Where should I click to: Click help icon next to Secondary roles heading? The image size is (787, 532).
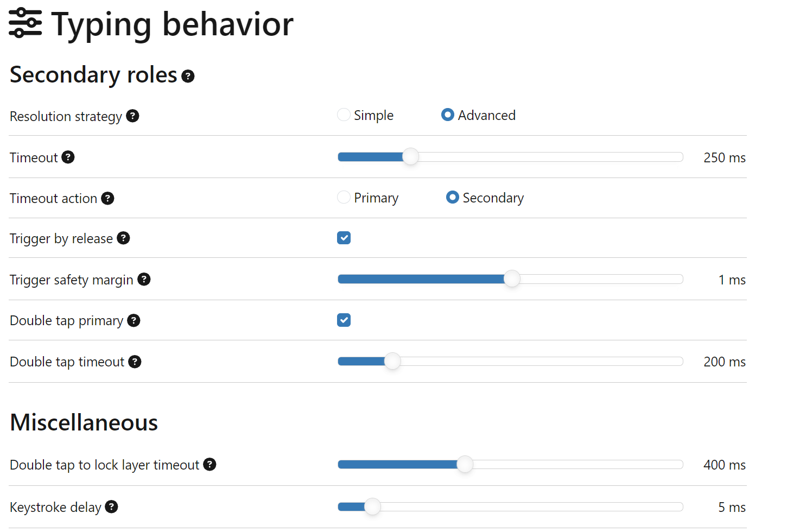[x=188, y=76]
